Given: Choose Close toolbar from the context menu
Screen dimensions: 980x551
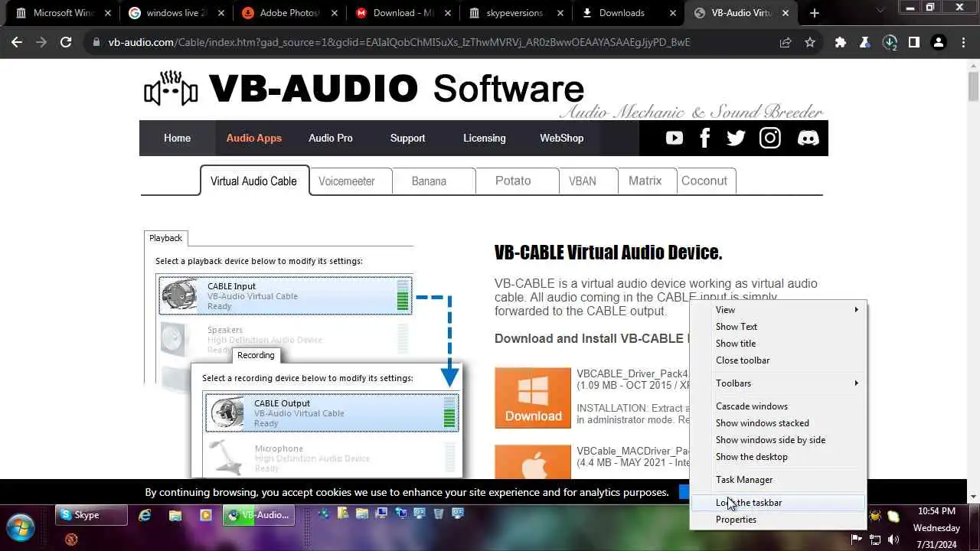Looking at the screenshot, I should pos(779,360).
